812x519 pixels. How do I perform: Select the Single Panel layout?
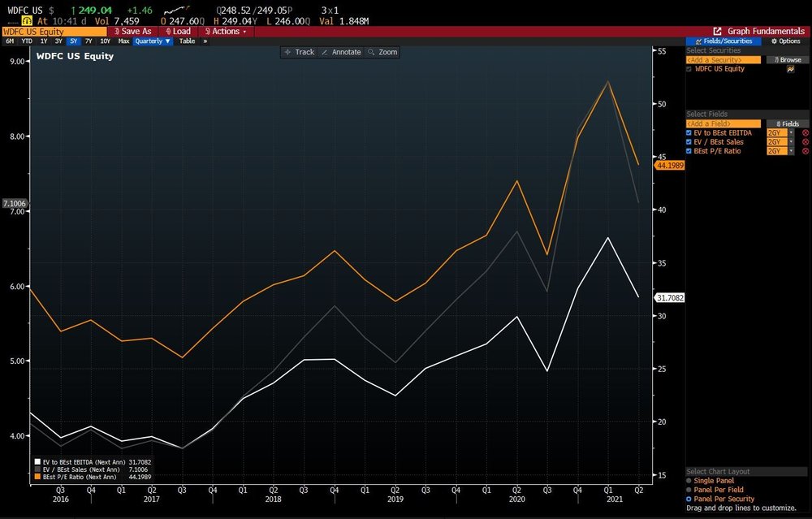tap(689, 481)
